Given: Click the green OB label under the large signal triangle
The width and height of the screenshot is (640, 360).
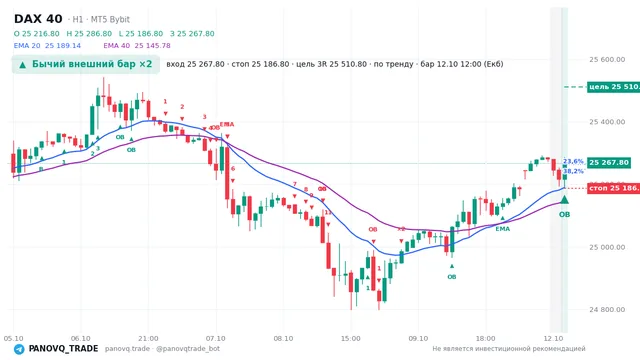Looking at the screenshot, I should click(564, 215).
